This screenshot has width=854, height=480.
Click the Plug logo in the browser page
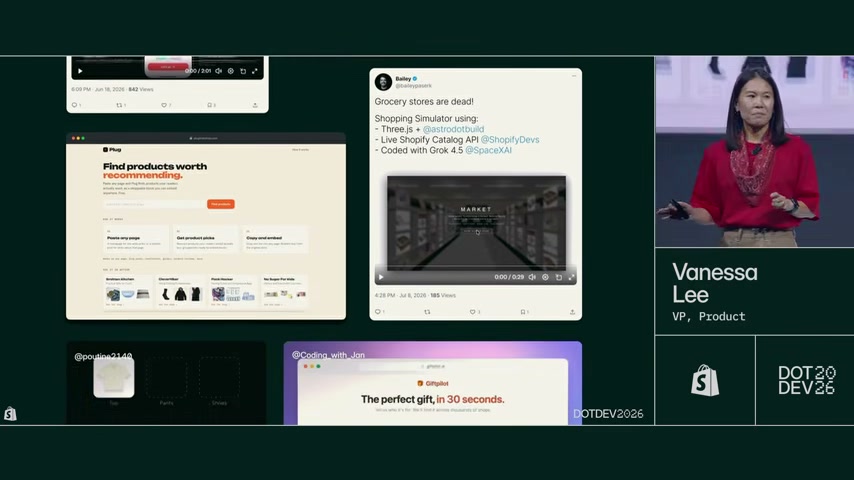(x=112, y=149)
